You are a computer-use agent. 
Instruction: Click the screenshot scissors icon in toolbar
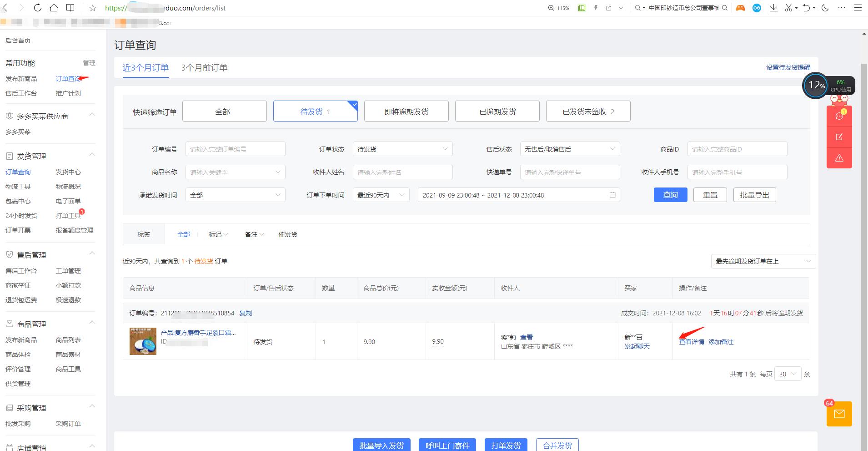pos(788,8)
